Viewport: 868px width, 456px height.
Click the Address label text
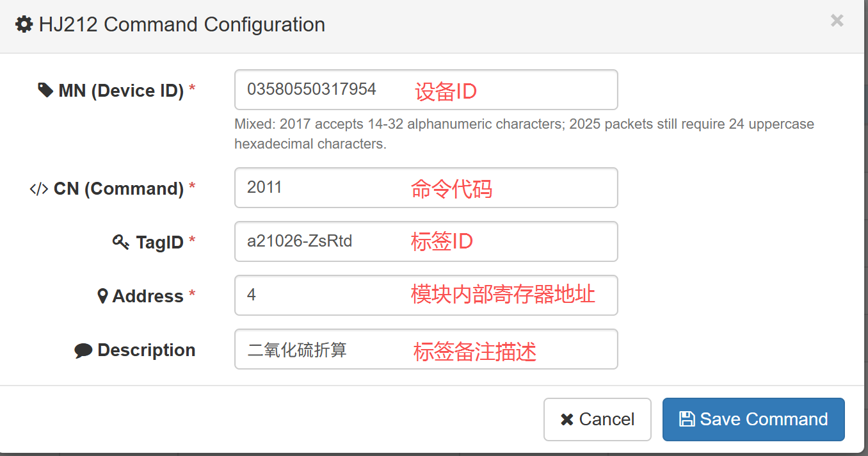(x=148, y=297)
